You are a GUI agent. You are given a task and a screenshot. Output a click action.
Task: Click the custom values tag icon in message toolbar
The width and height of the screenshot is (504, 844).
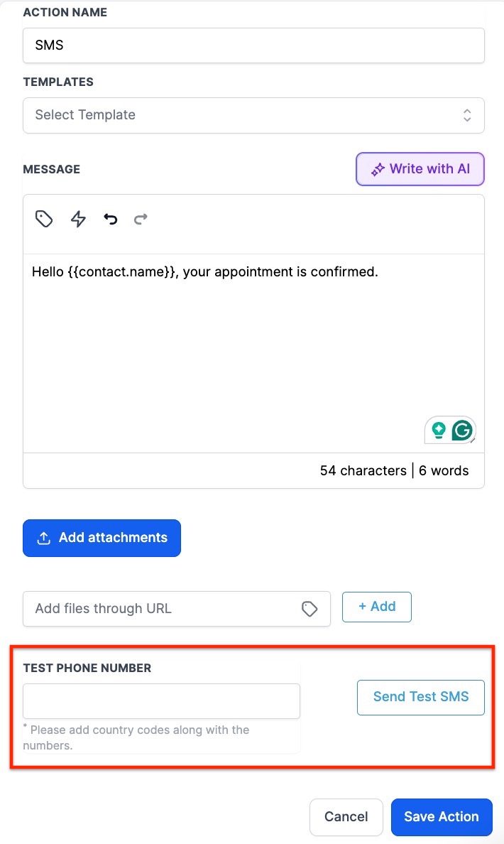[44, 219]
